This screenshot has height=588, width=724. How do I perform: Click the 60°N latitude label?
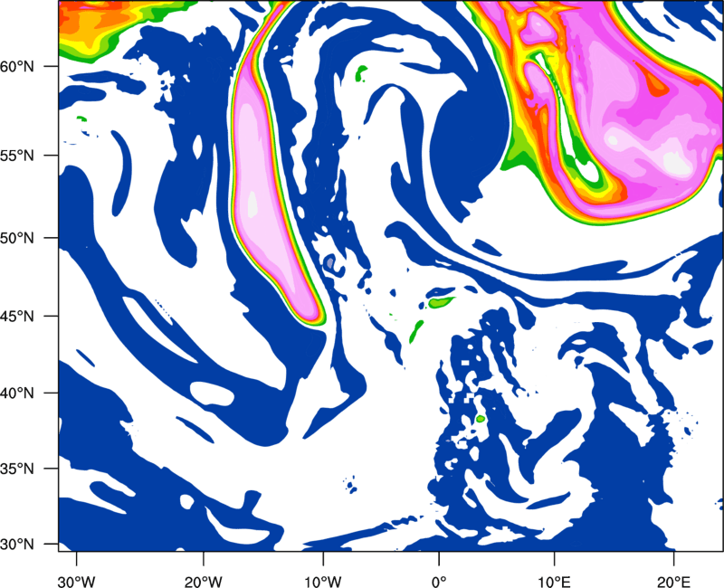[17, 66]
